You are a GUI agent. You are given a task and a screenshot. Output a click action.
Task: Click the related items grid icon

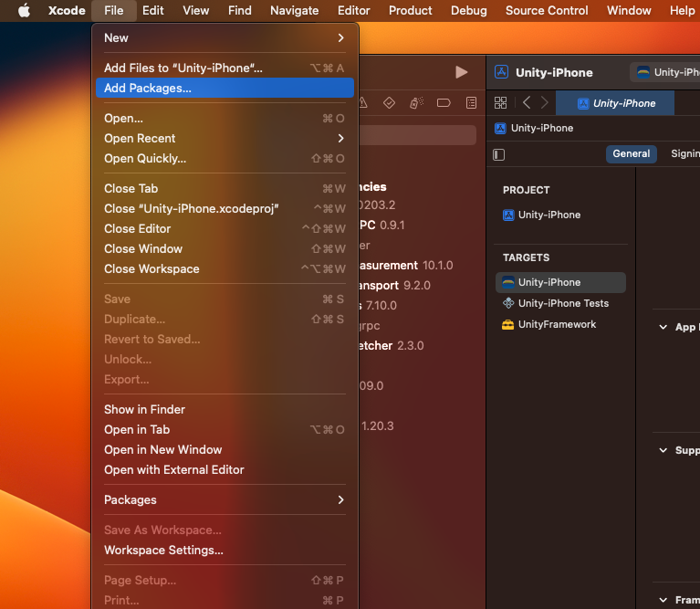tap(500, 103)
